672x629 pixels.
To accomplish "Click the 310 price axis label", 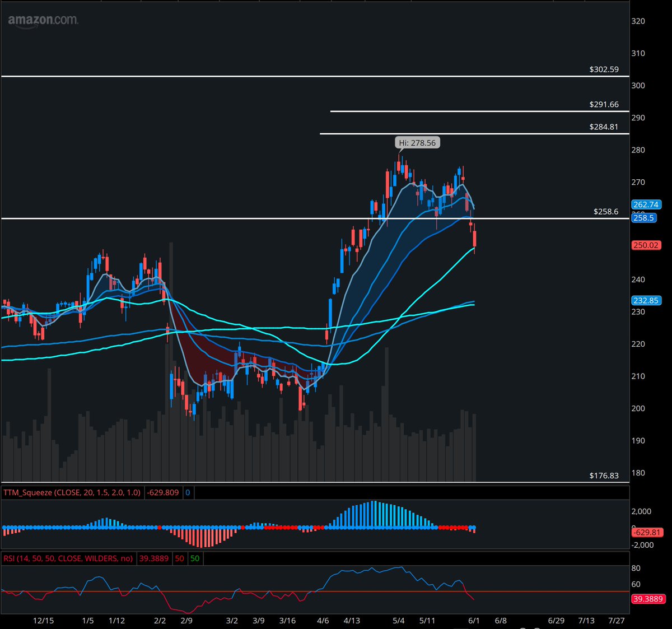I will [x=638, y=53].
